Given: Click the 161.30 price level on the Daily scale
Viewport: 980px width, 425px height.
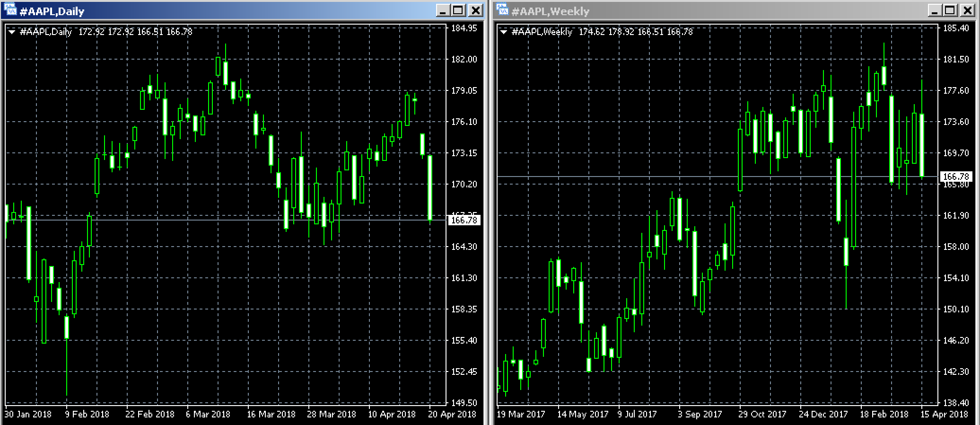Looking at the screenshot, I should 464,278.
